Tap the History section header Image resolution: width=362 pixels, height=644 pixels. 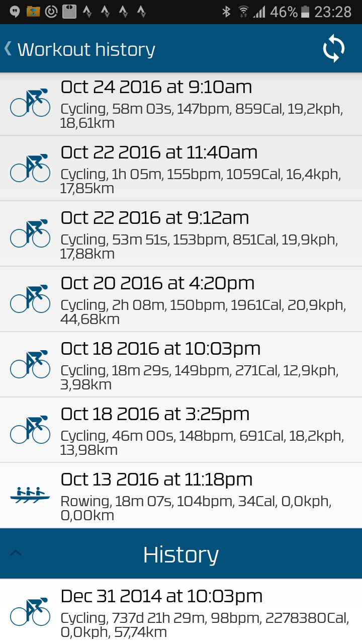(181, 553)
